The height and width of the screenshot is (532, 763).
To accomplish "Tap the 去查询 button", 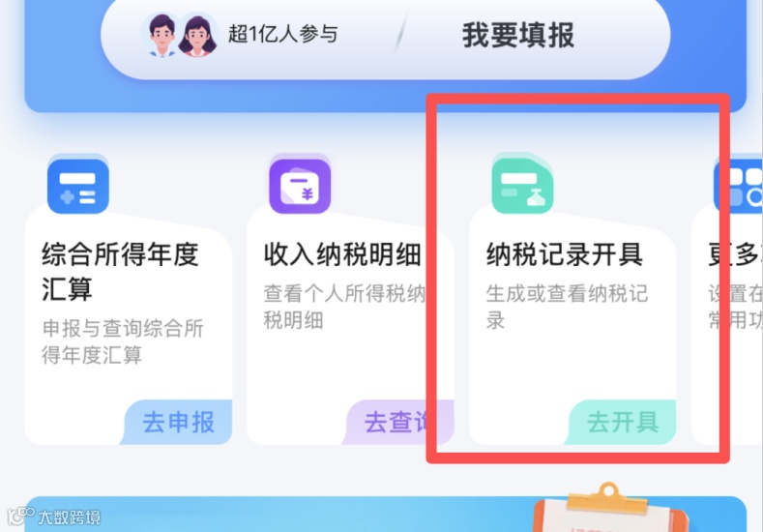I will (399, 422).
